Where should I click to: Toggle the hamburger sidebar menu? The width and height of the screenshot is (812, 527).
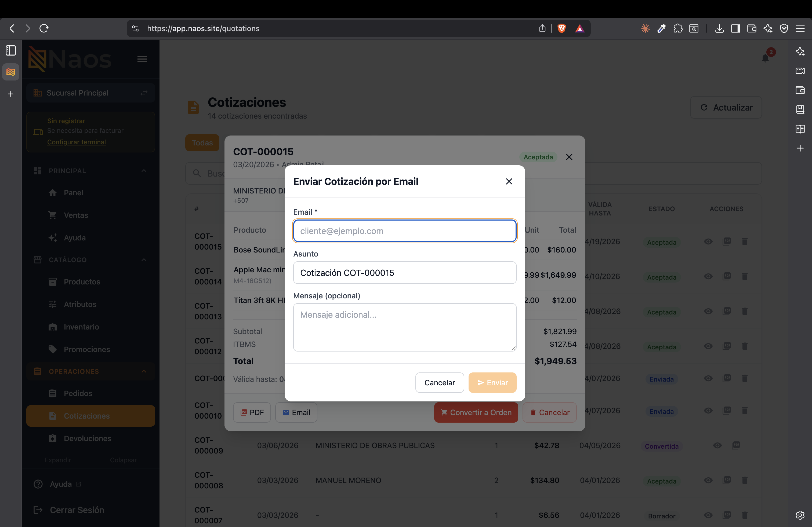click(142, 59)
